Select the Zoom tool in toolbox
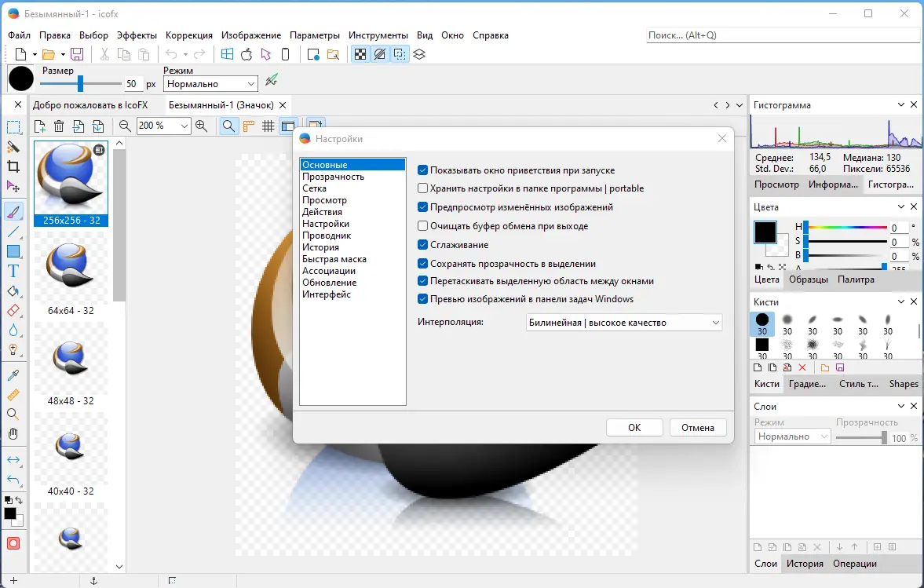This screenshot has height=588, width=924. pyautogui.click(x=13, y=414)
